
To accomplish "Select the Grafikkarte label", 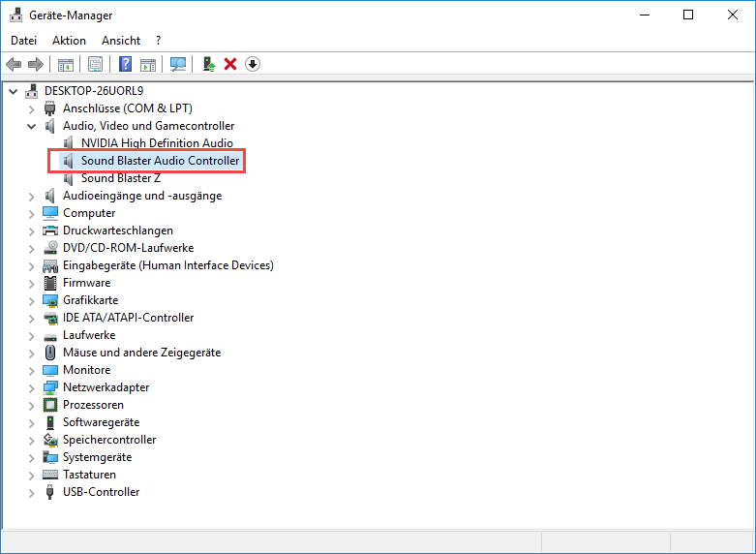I will click(91, 300).
